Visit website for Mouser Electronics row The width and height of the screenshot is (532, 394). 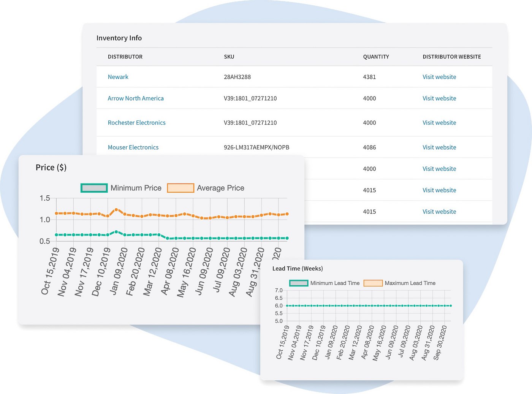439,147
